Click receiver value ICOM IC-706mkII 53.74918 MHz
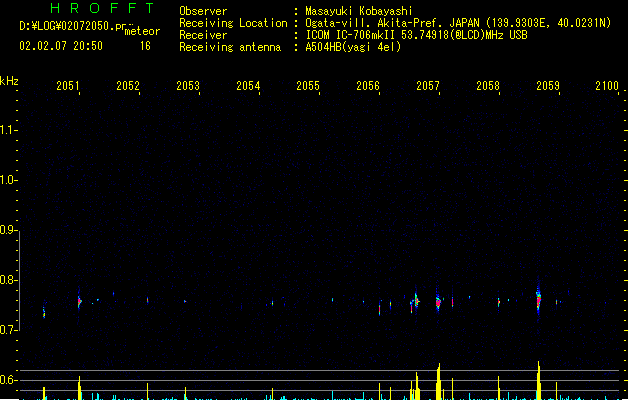 coord(416,35)
